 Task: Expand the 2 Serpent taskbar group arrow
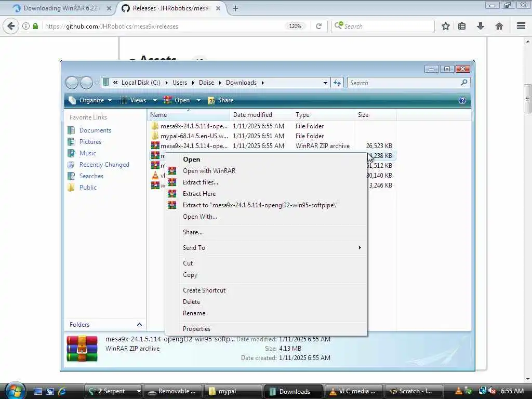pyautogui.click(x=138, y=391)
